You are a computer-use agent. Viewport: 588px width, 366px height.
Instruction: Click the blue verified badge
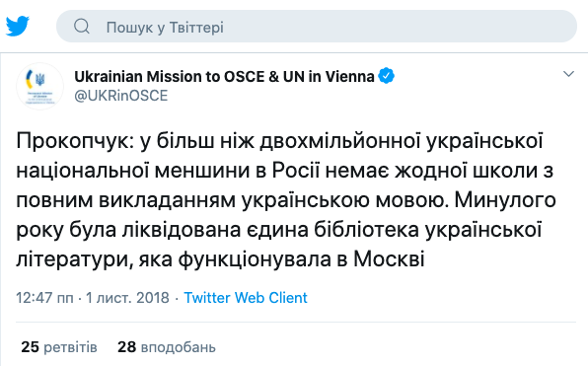pos(387,76)
